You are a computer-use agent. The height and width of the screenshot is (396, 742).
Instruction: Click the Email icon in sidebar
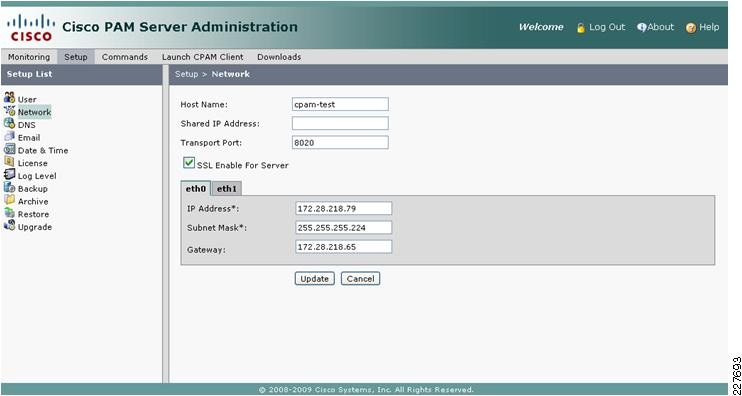[9, 136]
